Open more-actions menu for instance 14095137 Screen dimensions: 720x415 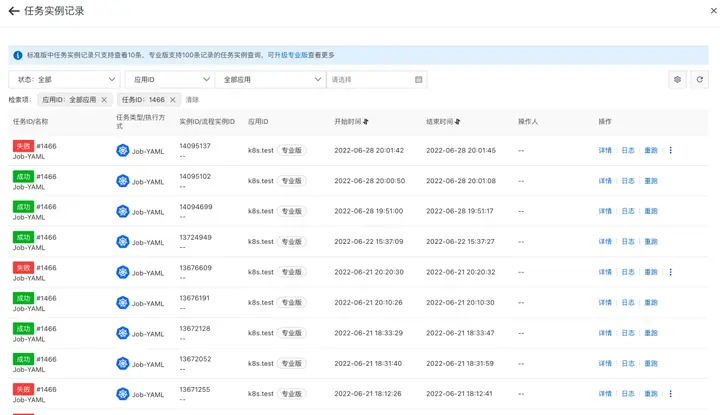671,151
